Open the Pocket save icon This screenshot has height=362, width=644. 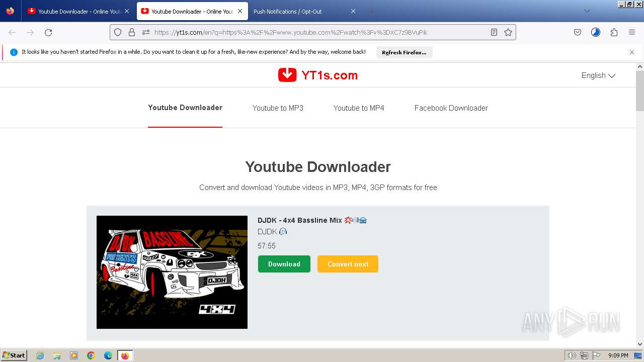[x=578, y=32]
